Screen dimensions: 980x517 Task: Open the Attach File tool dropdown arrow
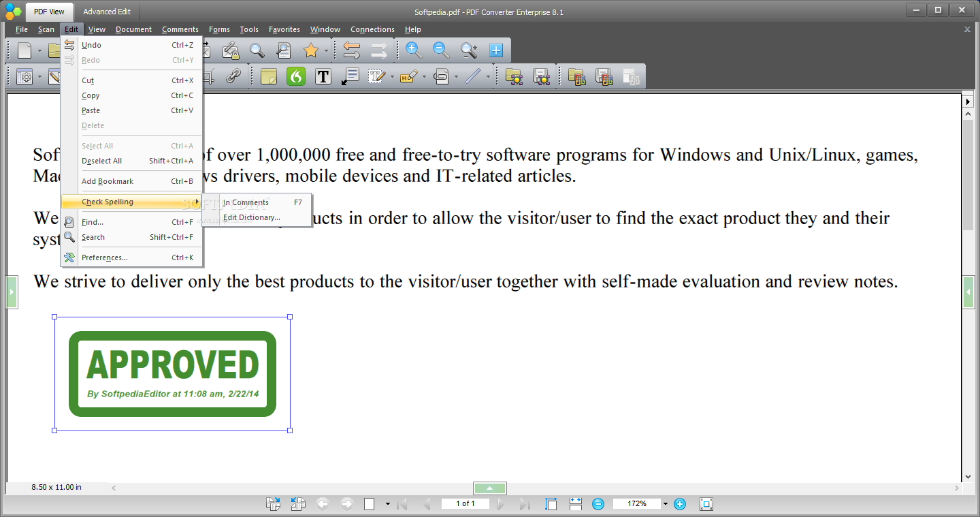[x=456, y=77]
